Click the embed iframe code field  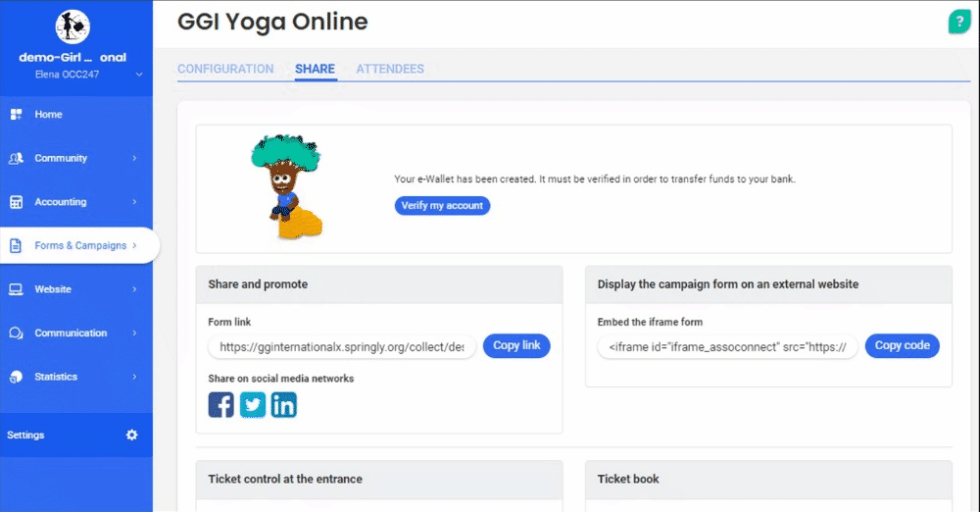click(x=727, y=346)
